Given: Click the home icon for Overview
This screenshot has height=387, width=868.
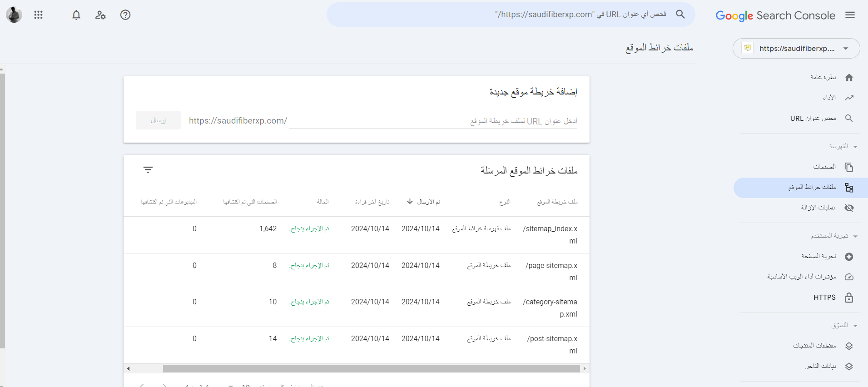Looking at the screenshot, I should tap(849, 77).
